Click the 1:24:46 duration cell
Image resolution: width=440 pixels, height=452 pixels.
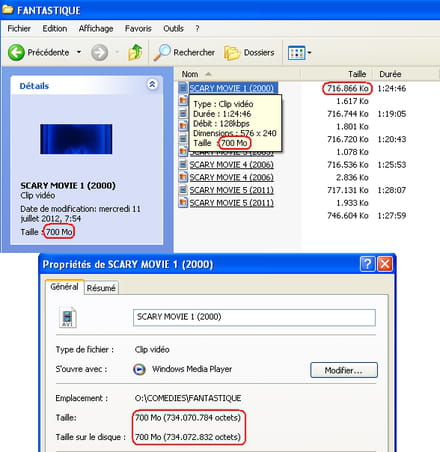392,88
